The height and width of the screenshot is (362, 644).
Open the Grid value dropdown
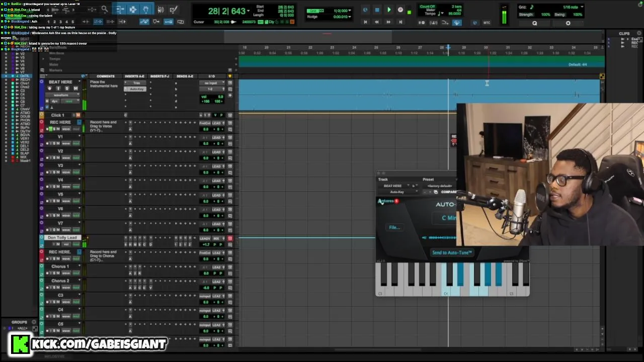(350, 11)
